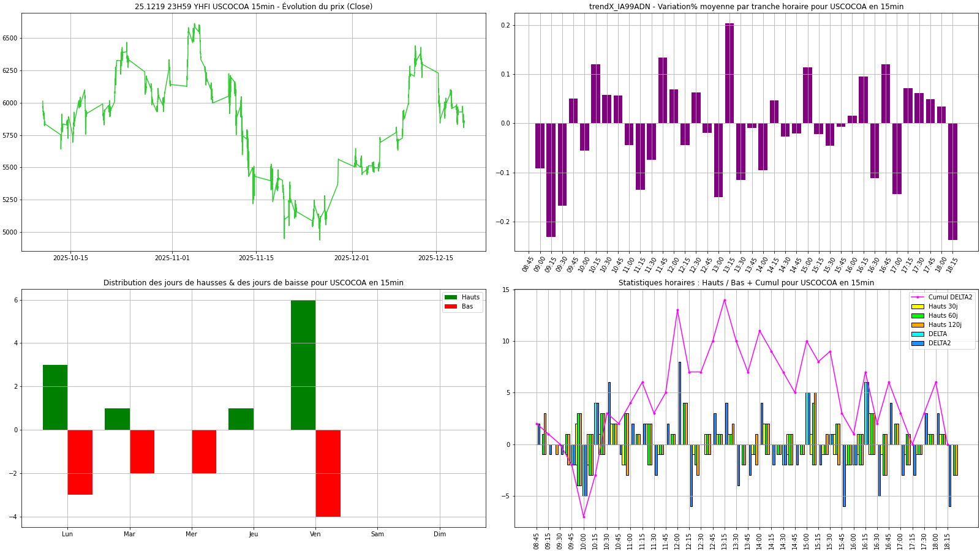Select the yellow Hauts 30j legend swatch
980x551 pixels.
[x=918, y=307]
